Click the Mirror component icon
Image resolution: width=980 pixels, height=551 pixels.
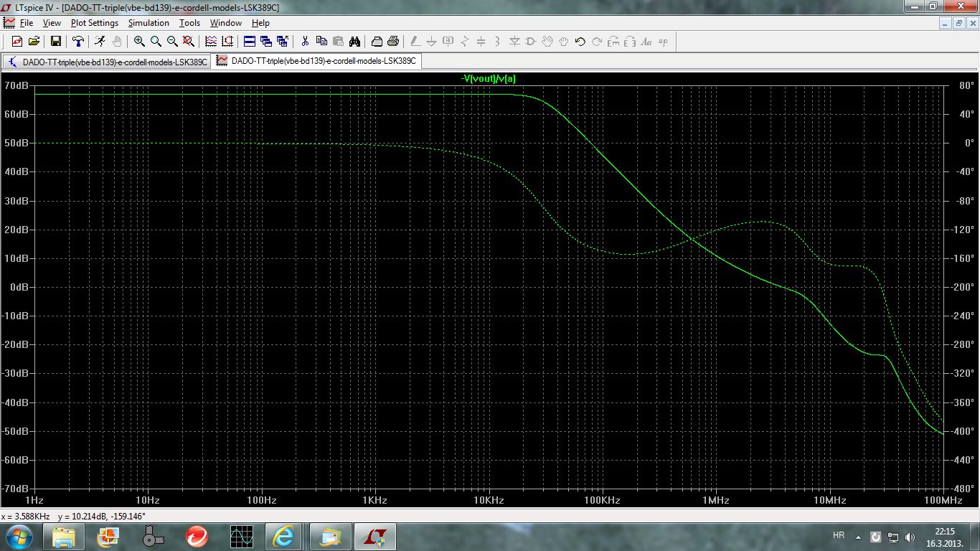pyautogui.click(x=630, y=42)
